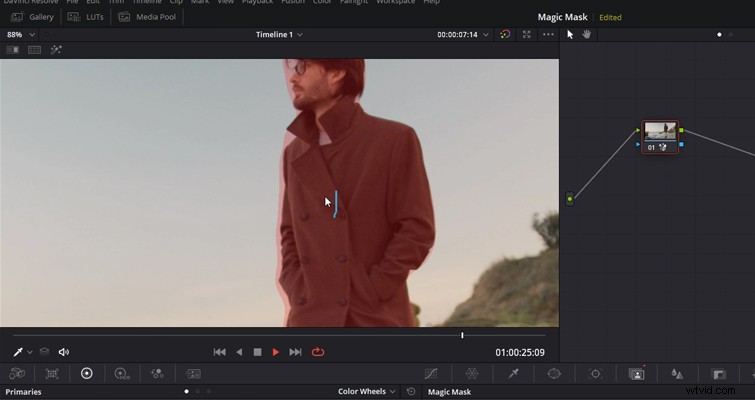Click the yellow Edited status label
Image resolution: width=755 pixels, height=400 pixels.
[x=610, y=17]
